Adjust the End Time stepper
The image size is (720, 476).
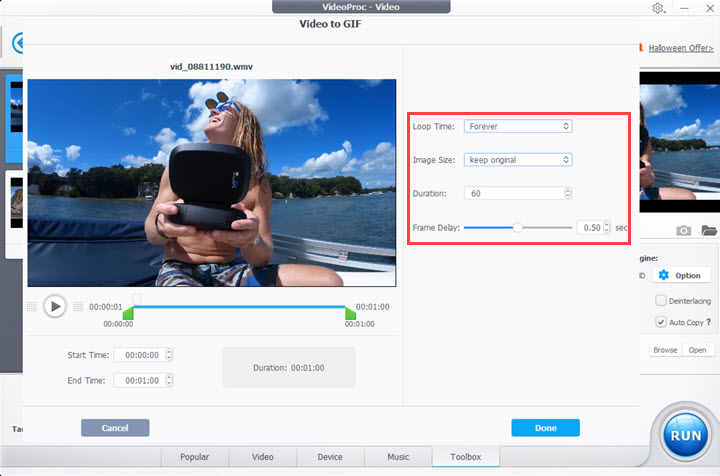(x=169, y=381)
